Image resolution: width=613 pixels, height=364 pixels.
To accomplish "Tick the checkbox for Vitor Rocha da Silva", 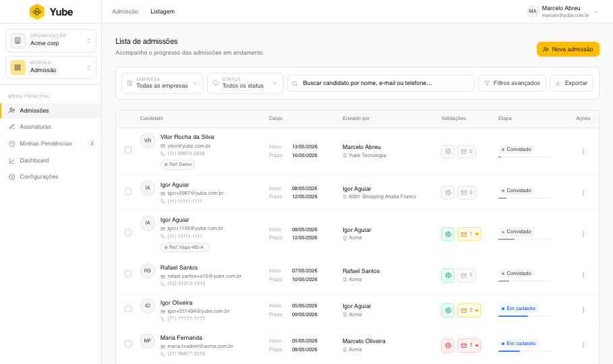I will [128, 150].
